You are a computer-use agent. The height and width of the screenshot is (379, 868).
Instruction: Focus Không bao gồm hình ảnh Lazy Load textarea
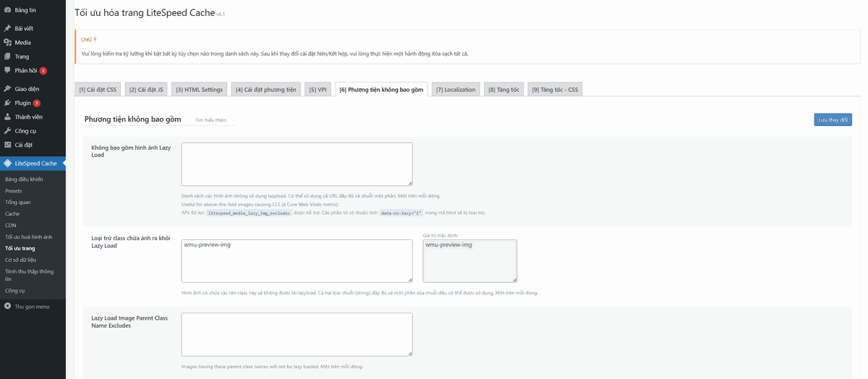(x=297, y=164)
